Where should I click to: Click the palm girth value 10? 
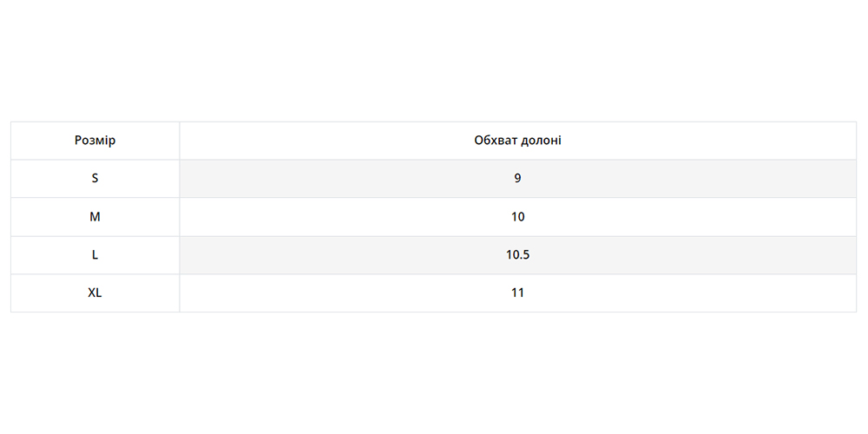tap(517, 217)
